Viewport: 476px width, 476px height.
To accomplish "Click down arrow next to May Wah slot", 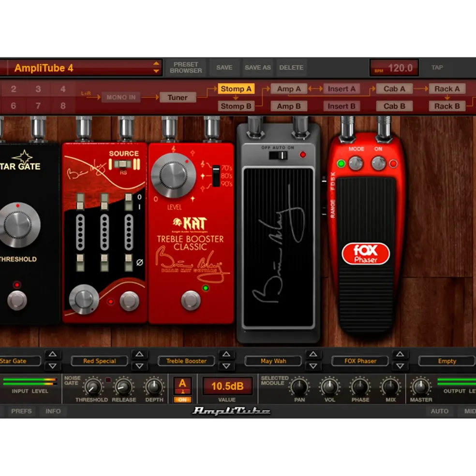I will coord(313,366).
